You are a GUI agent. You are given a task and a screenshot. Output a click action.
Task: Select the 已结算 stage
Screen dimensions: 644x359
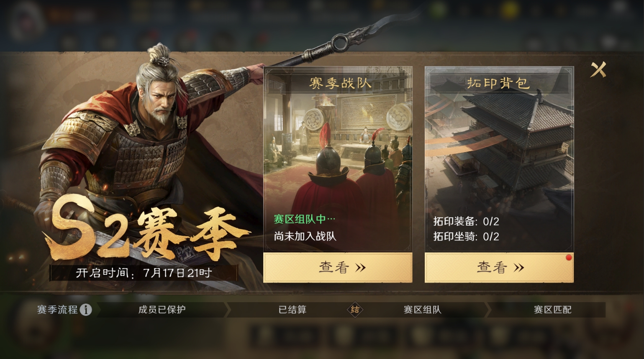pos(292,310)
